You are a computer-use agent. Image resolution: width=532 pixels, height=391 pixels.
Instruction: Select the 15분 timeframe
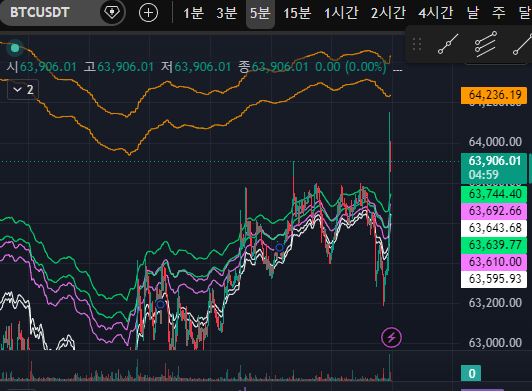click(x=297, y=13)
